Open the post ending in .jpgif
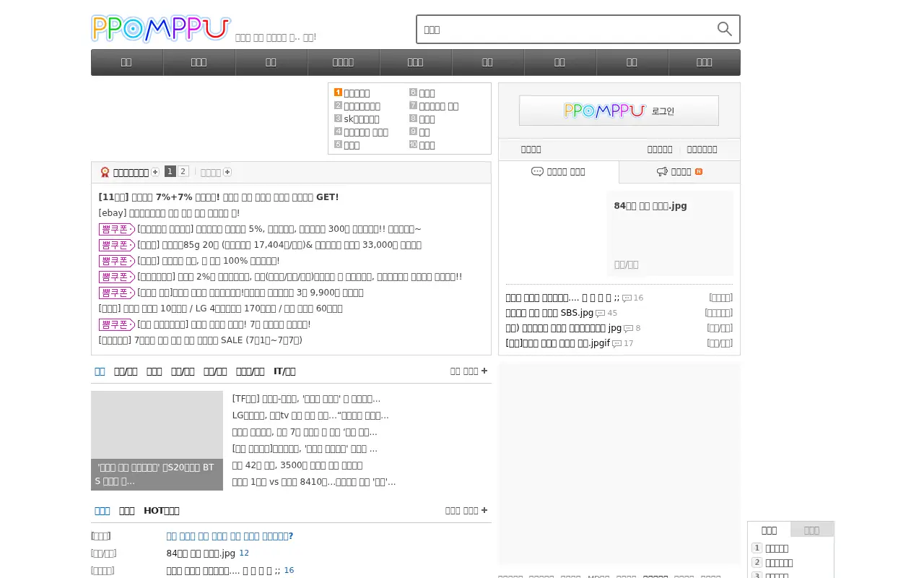The height and width of the screenshot is (578, 924). click(558, 343)
